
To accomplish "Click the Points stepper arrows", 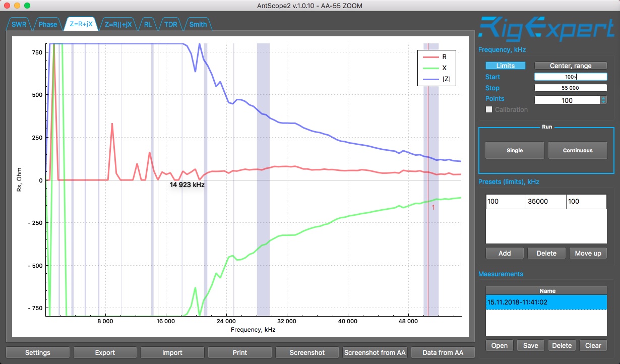I will click(x=603, y=100).
